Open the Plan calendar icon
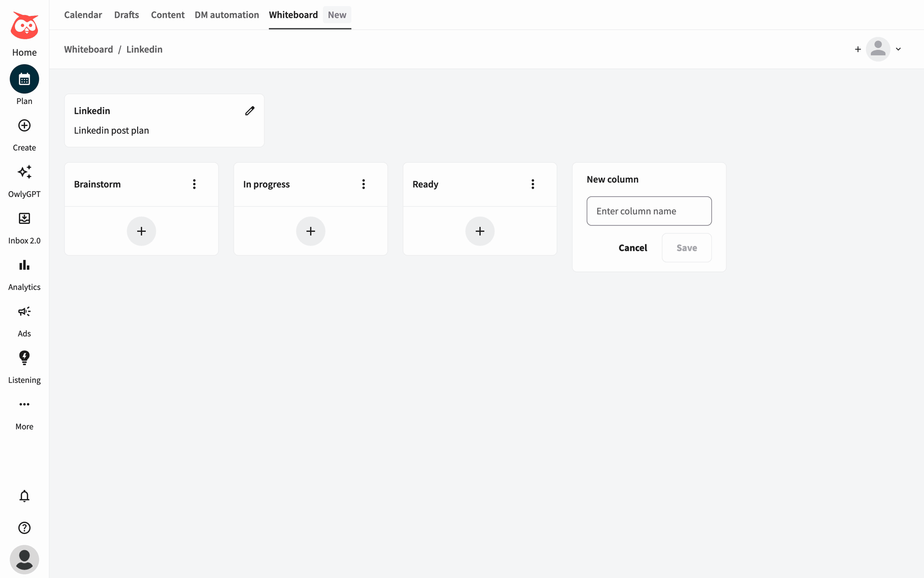This screenshot has height=578, width=924. click(24, 79)
